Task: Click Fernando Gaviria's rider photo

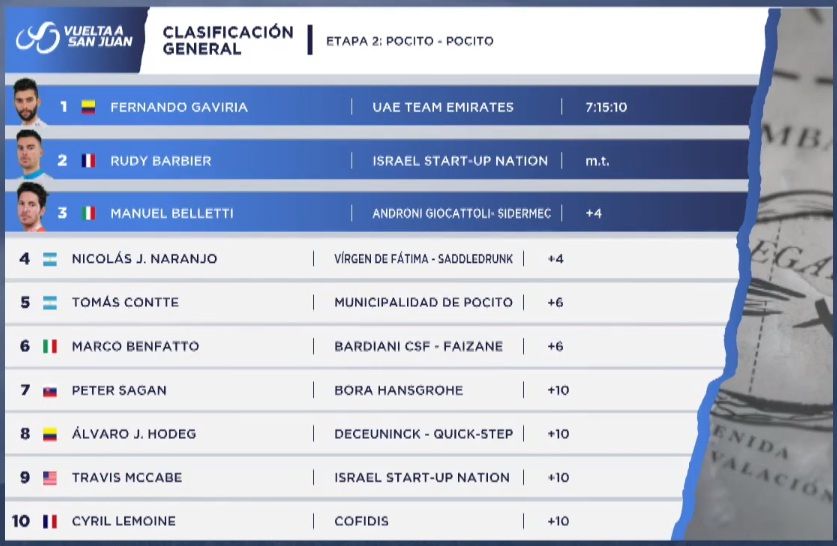Action: pos(27,102)
